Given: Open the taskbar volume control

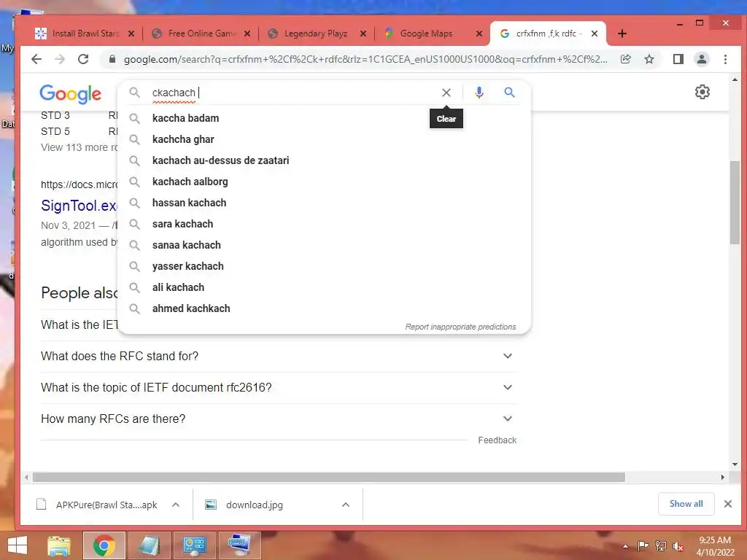Looking at the screenshot, I should (678, 546).
